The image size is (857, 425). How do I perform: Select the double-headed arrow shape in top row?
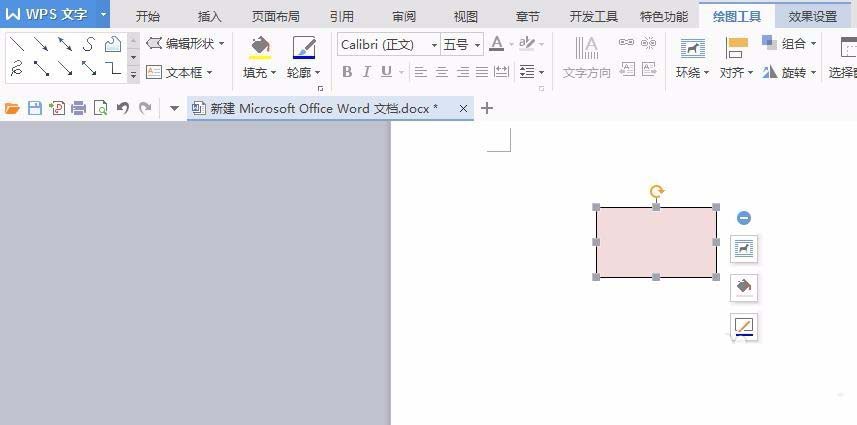64,44
